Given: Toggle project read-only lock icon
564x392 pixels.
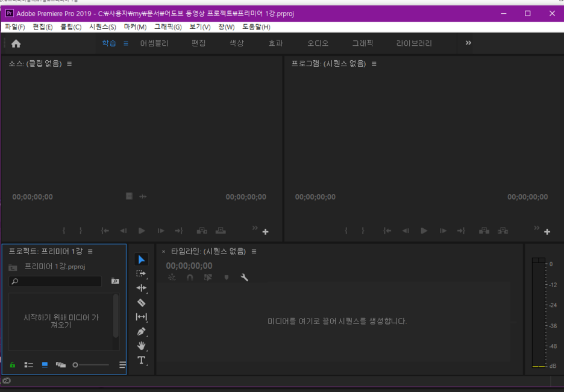Looking at the screenshot, I should click(x=13, y=365).
